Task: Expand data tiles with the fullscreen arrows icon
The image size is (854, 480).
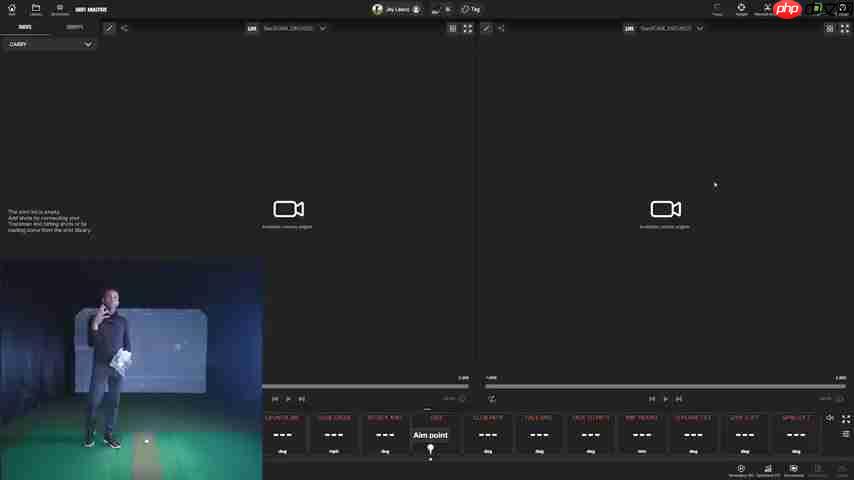Action: [x=845, y=418]
